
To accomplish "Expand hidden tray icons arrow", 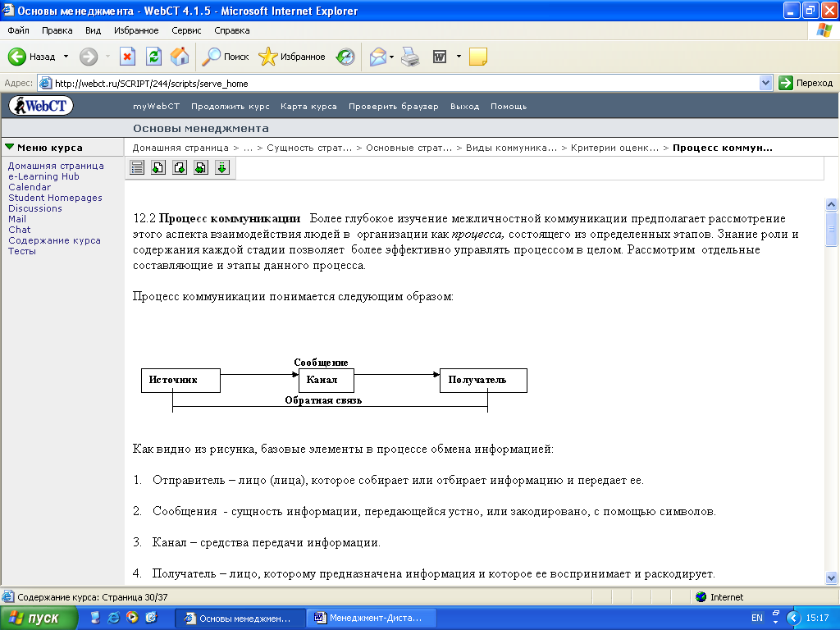I will pyautogui.click(x=793, y=618).
